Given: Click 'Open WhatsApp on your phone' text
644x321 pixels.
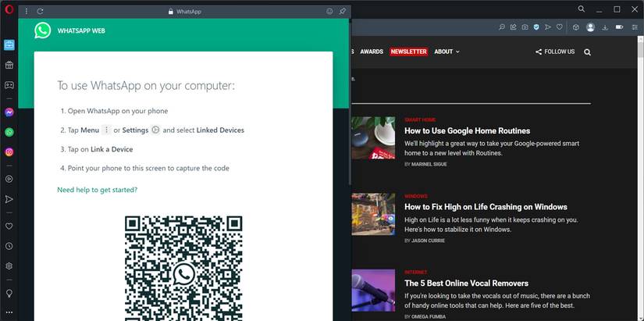Looking at the screenshot, I should [x=118, y=111].
